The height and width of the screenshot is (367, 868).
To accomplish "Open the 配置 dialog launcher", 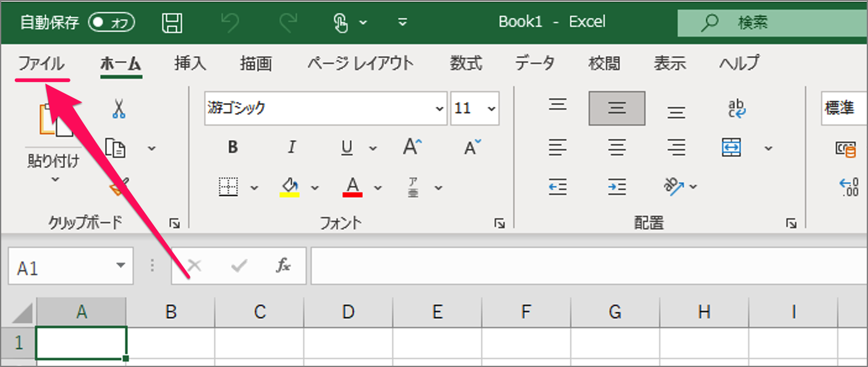I will tap(791, 224).
